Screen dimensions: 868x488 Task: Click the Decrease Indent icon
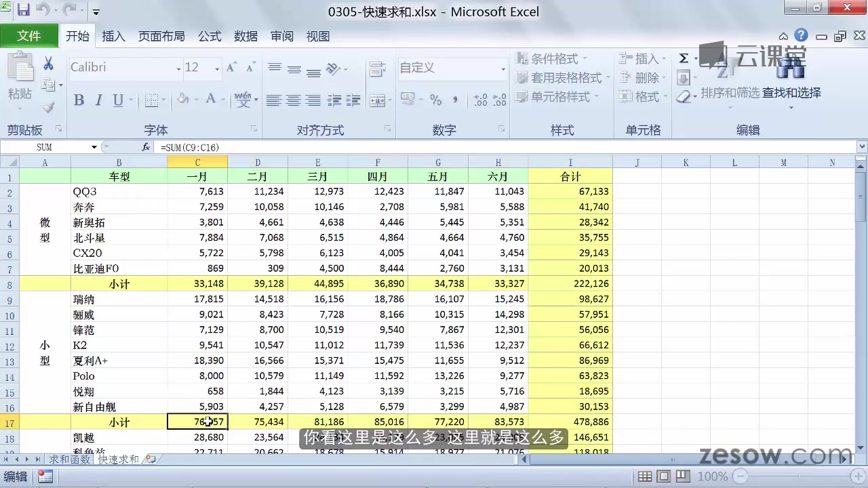(334, 100)
